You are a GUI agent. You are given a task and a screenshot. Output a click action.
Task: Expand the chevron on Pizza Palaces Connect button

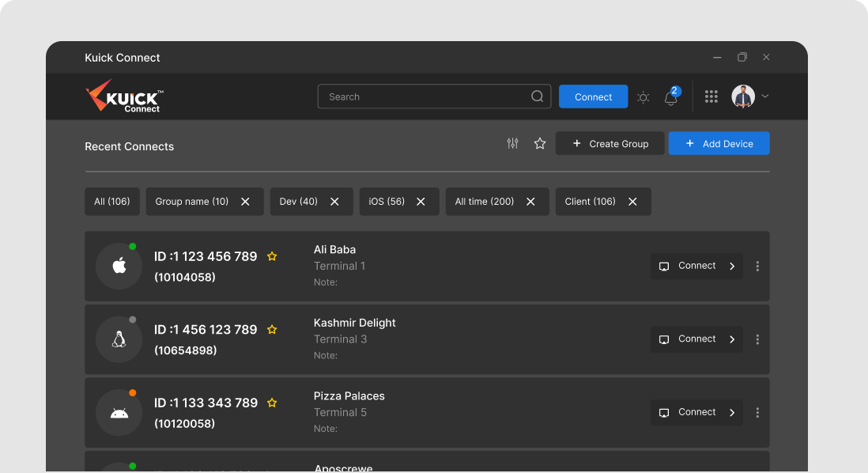tap(732, 413)
